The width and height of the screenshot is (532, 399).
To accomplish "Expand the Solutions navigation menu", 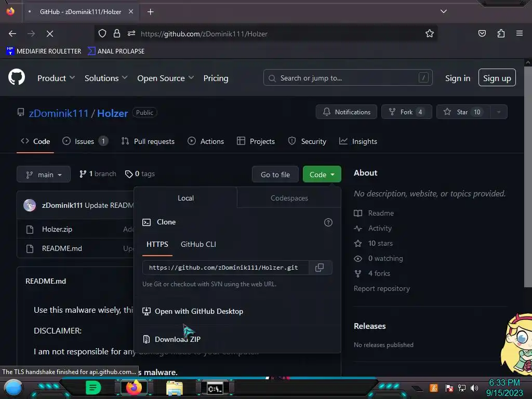I will pos(106,78).
